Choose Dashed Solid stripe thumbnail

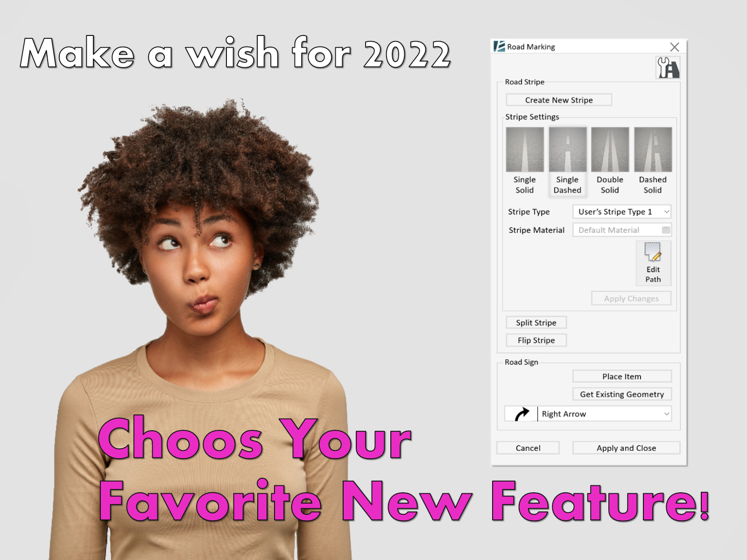(653, 149)
